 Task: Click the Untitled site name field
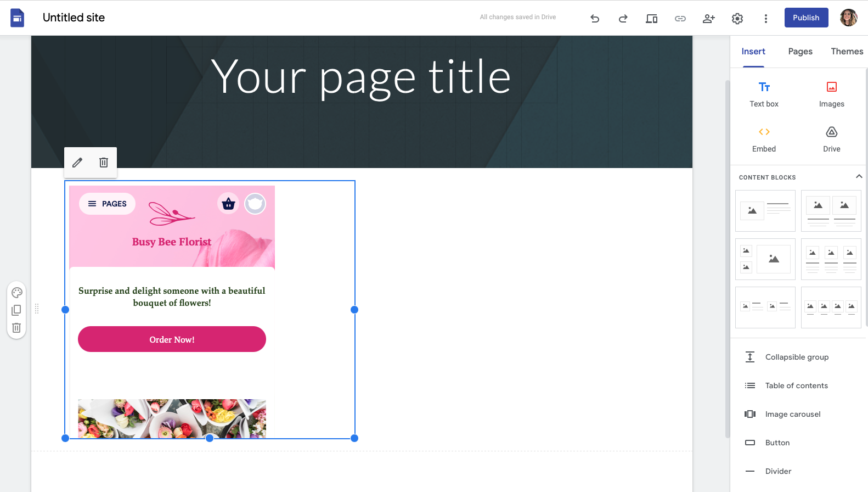pyautogui.click(x=74, y=18)
